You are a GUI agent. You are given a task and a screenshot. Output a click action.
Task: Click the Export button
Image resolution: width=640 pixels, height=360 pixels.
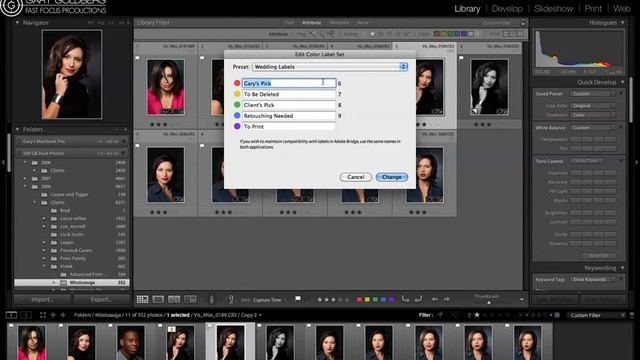click(x=101, y=299)
